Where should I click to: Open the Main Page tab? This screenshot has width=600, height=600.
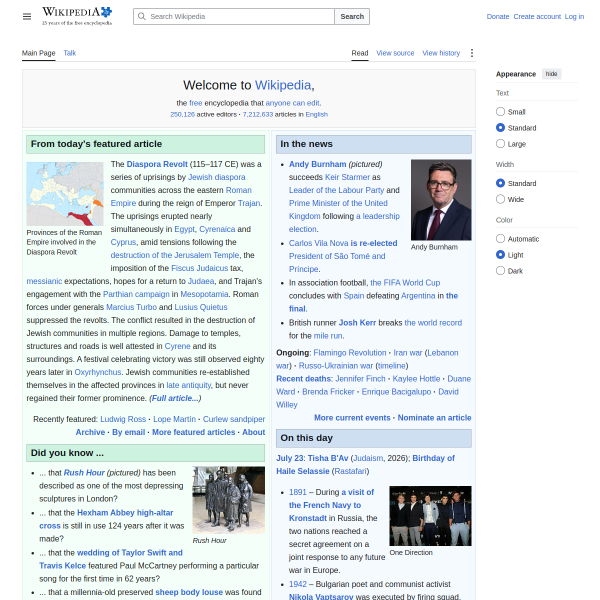pyautogui.click(x=38, y=53)
